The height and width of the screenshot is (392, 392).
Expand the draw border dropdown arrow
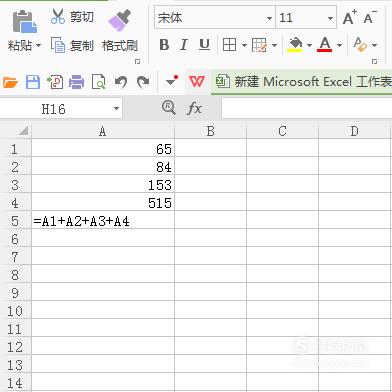(274, 45)
